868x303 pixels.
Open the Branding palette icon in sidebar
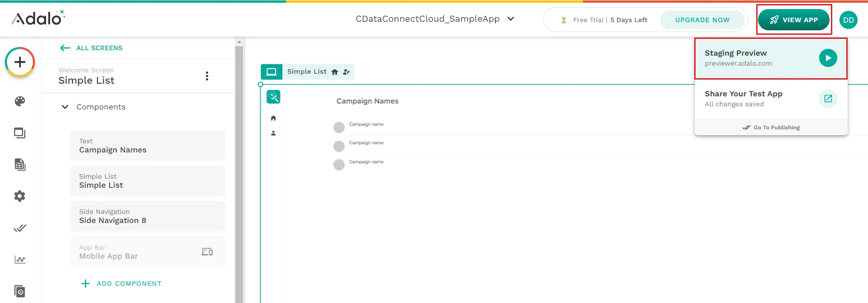(x=20, y=101)
